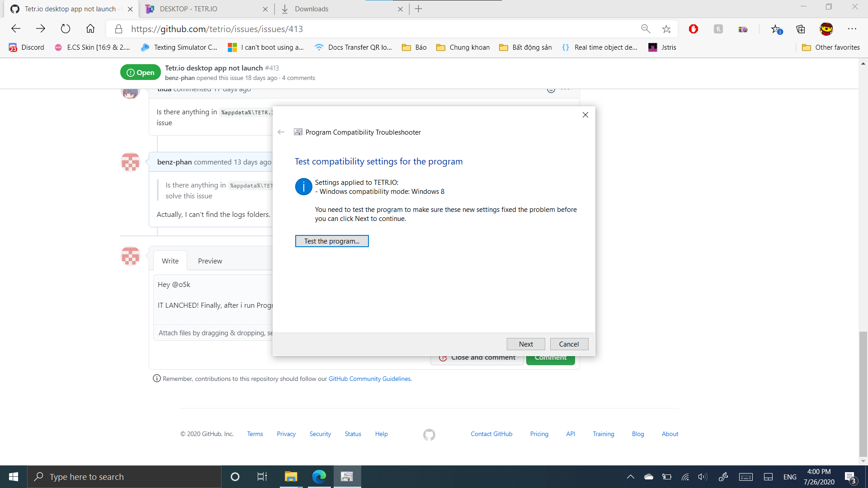Expand the Other favorites folder
Image resolution: width=868 pixels, height=488 pixels.
click(830, 47)
